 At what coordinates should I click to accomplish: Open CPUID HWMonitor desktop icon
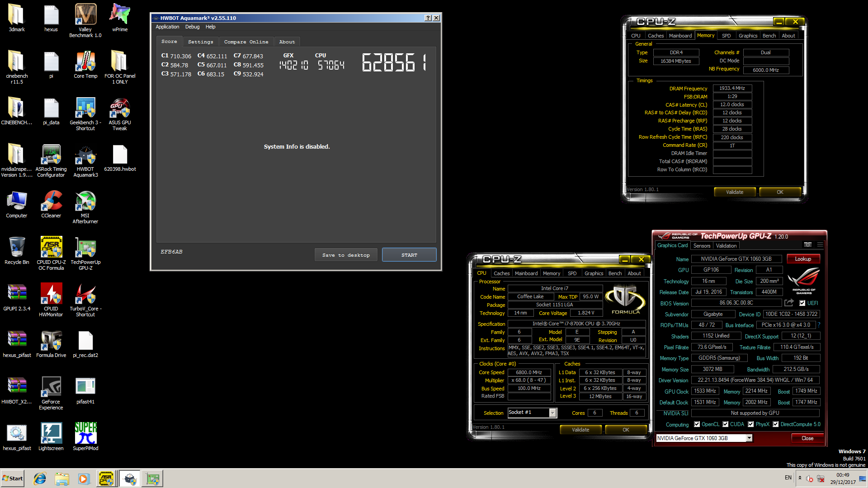51,300
